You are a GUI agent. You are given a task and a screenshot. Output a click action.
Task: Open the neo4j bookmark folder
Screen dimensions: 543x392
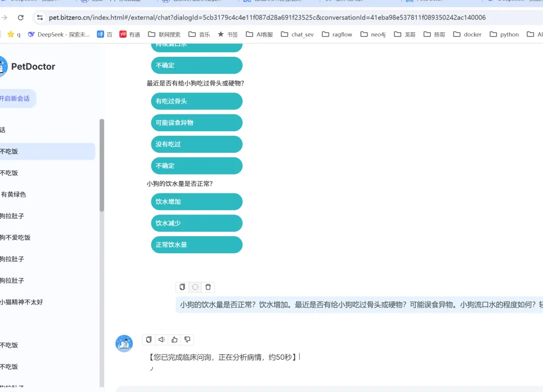tap(373, 34)
